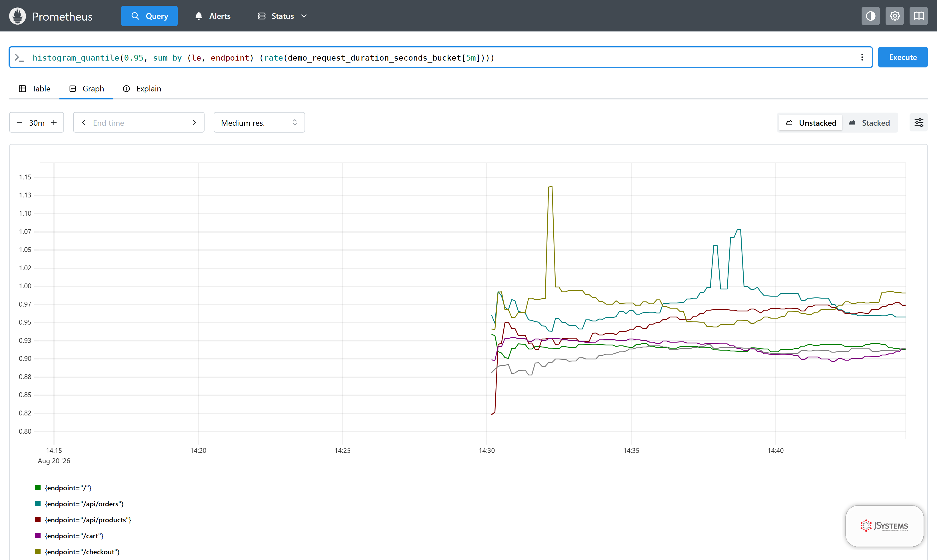Click the 30m range value

(x=37, y=123)
